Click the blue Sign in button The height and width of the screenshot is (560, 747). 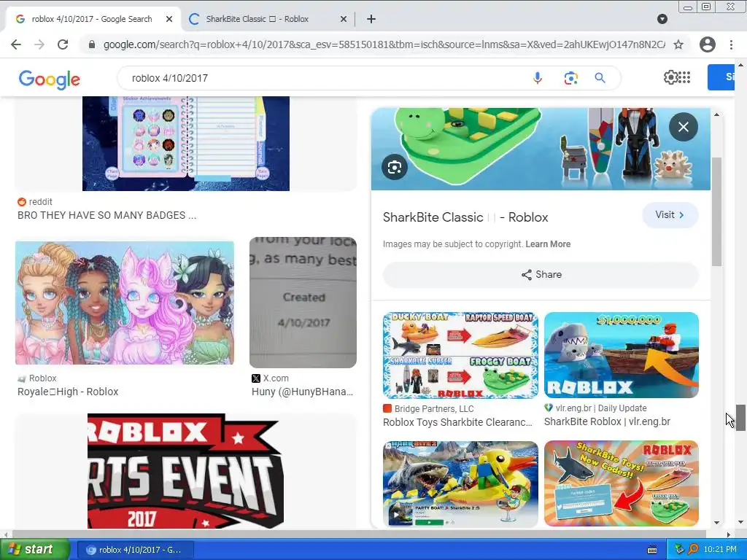[721, 77]
